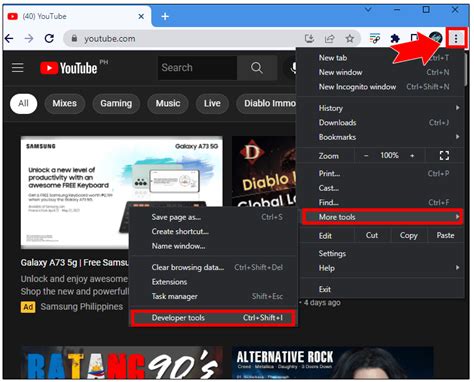The width and height of the screenshot is (474, 382).
Task: Expand the Help submenu
Action: [x=380, y=268]
